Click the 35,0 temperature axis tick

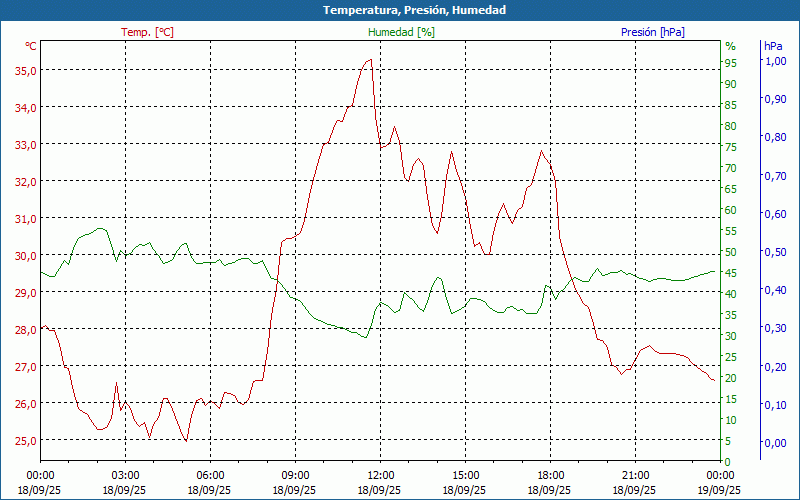[25, 70]
